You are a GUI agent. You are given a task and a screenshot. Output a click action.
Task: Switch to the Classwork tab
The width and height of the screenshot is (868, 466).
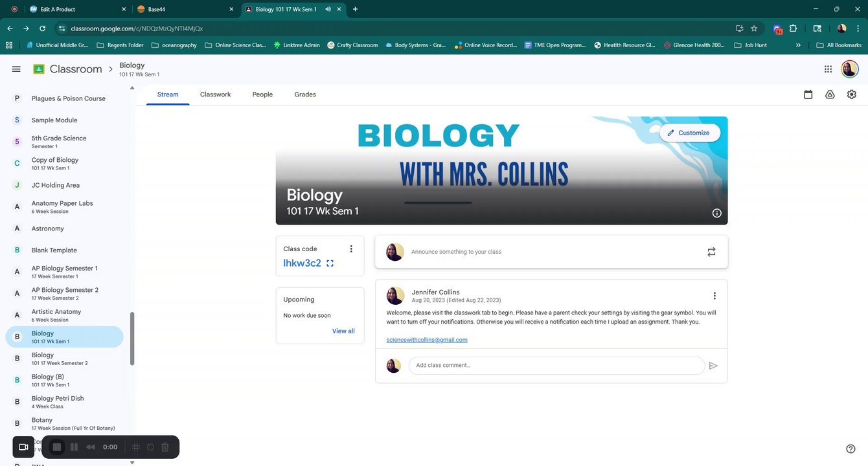[216, 94]
